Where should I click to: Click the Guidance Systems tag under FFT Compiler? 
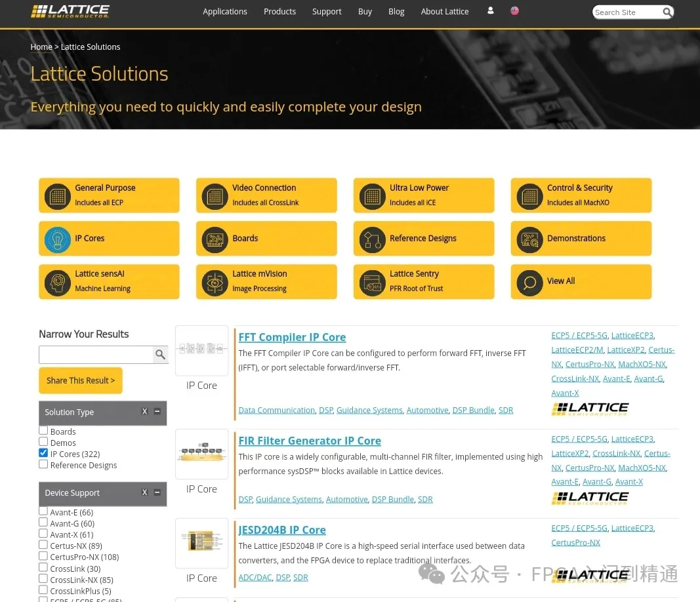pos(369,410)
